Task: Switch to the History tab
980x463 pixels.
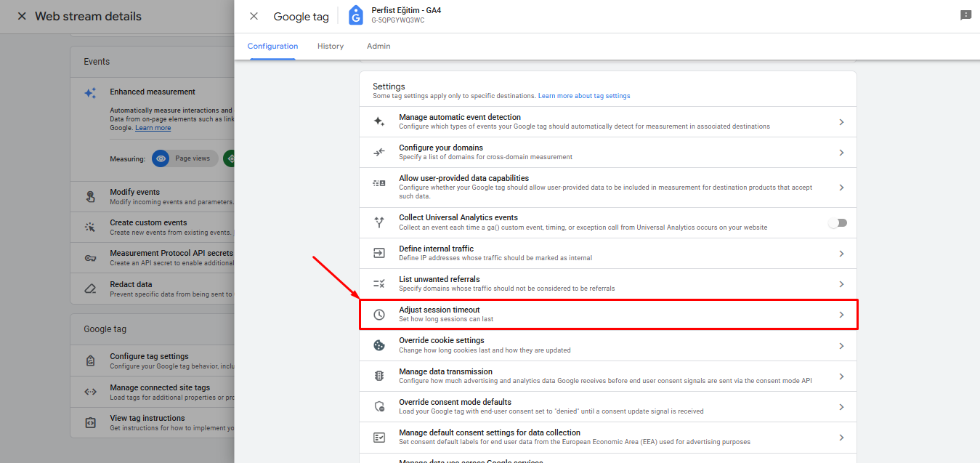Action: click(x=331, y=46)
